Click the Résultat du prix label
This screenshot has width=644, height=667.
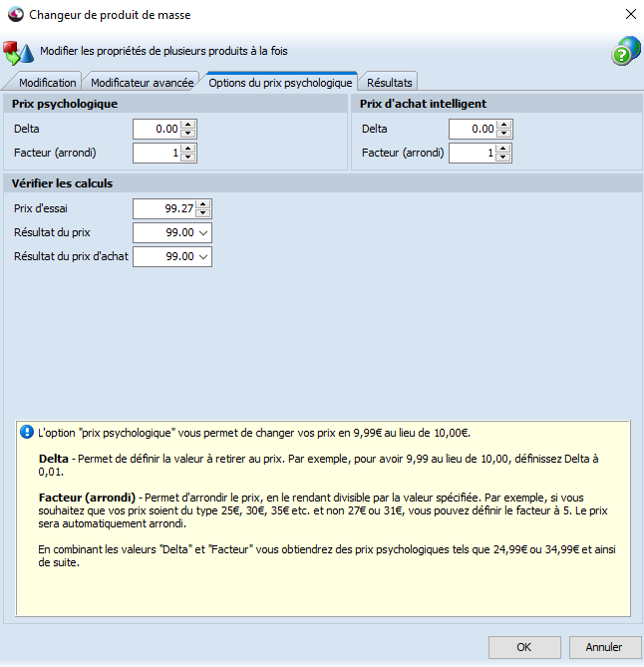52,232
